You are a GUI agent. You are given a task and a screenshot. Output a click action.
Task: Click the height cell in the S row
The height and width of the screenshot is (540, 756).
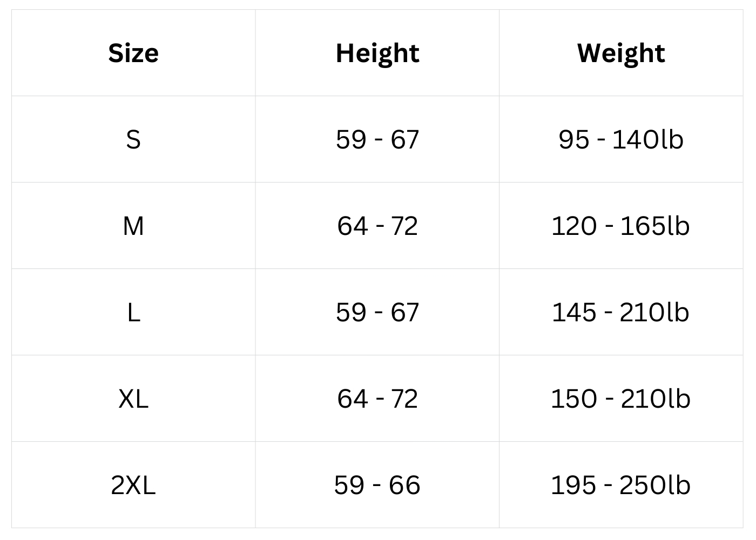click(x=377, y=139)
